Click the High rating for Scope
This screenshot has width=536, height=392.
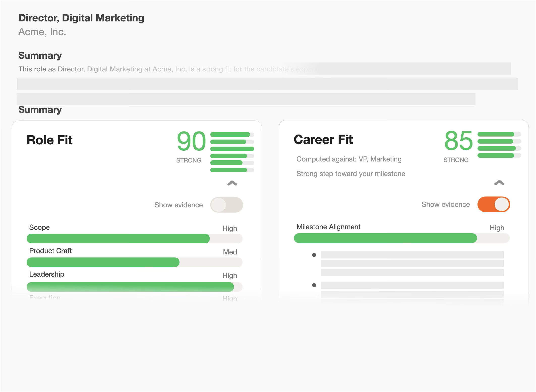pyautogui.click(x=230, y=228)
